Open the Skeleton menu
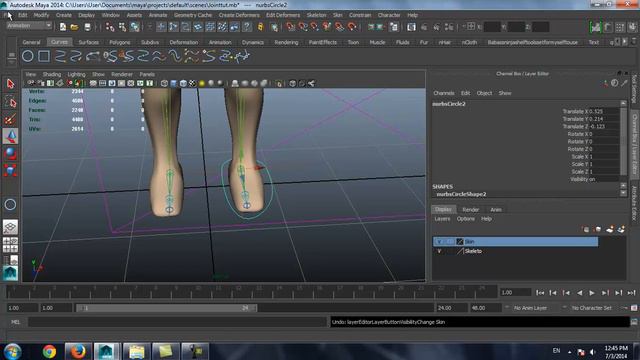Screen dimensions: 640x360 316,15
